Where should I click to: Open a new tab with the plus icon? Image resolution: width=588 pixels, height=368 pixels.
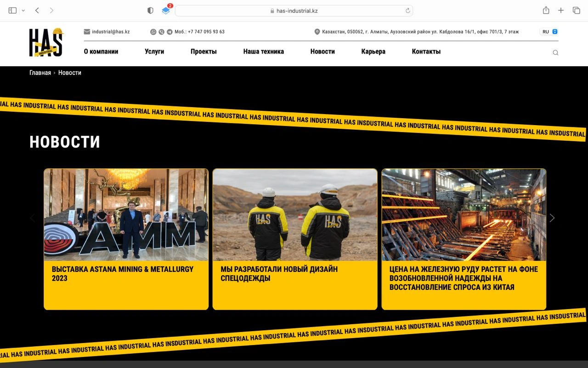561,11
